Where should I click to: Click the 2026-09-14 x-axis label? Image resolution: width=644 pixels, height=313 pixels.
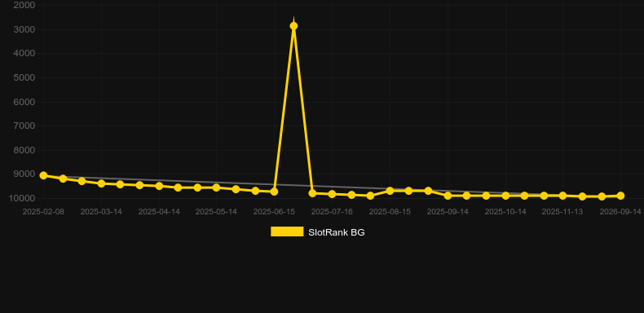pyautogui.click(x=620, y=212)
